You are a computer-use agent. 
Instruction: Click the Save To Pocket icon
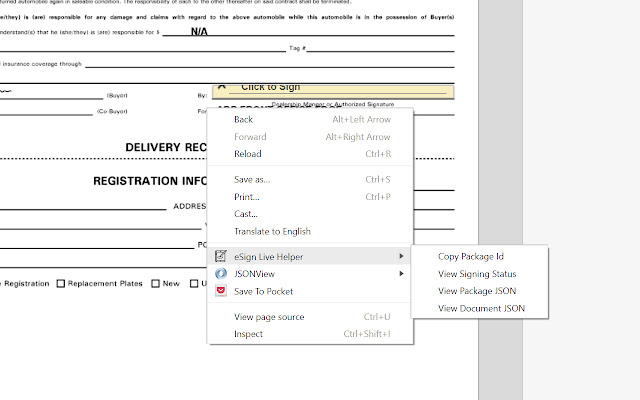tap(221, 291)
